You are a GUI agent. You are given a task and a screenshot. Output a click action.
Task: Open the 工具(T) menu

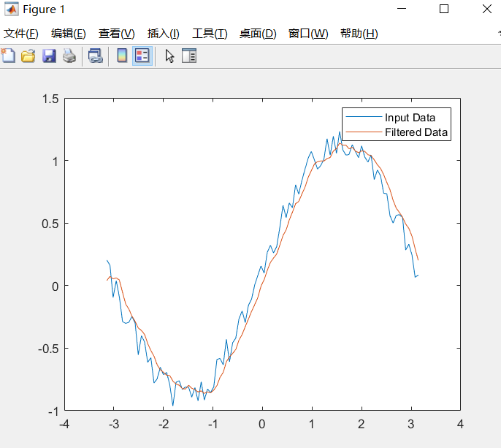click(x=210, y=34)
